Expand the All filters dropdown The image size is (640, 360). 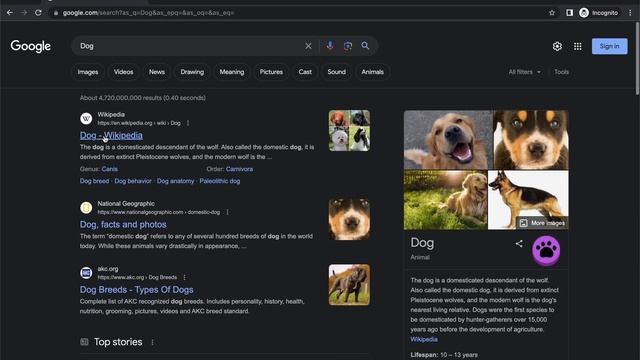[524, 72]
